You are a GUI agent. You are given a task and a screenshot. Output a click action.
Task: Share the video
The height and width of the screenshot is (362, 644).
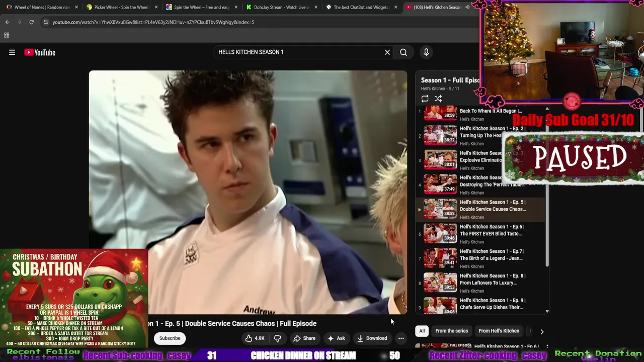304,338
